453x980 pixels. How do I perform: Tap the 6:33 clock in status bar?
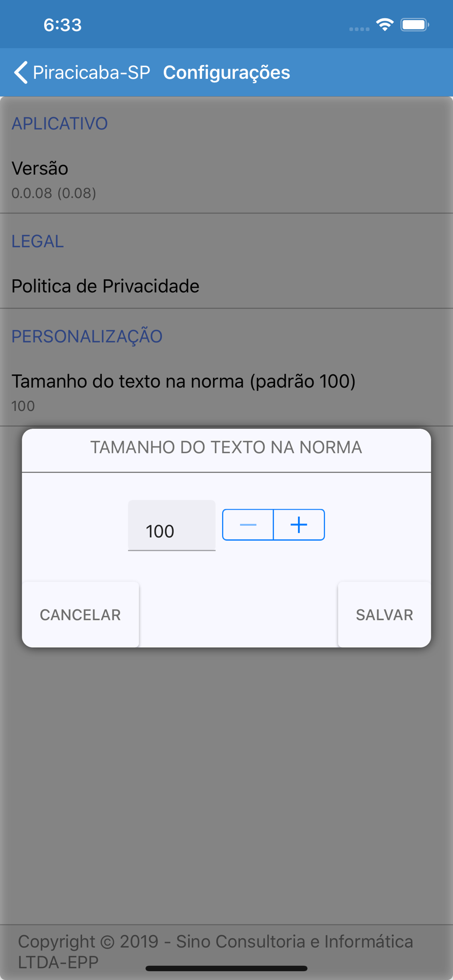[x=62, y=25]
